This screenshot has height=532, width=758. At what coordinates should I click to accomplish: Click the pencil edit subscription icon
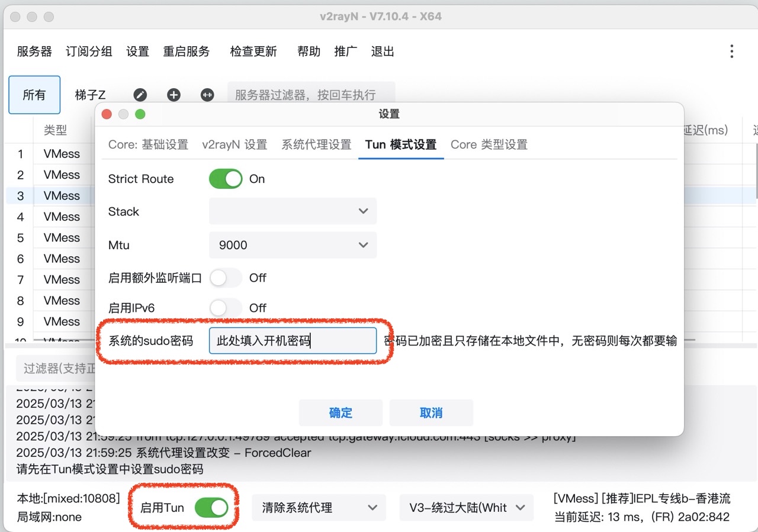point(140,95)
